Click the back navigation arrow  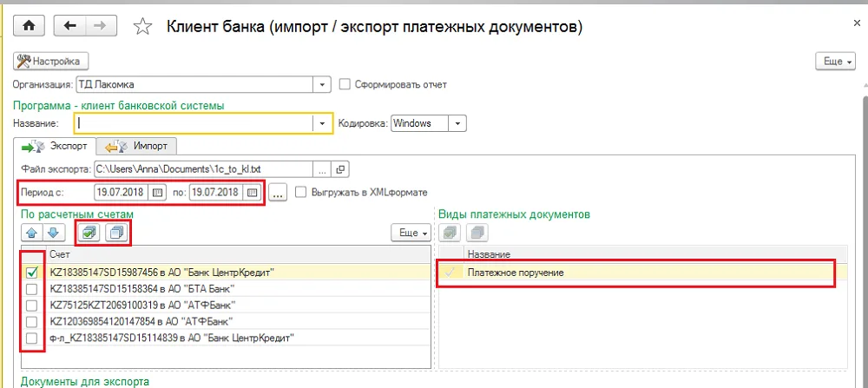[x=69, y=26]
